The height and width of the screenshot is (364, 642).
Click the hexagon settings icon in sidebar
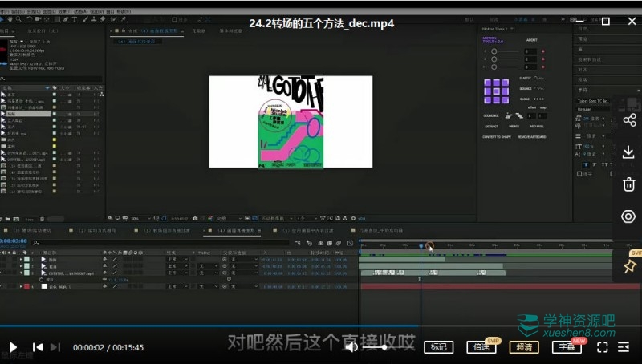click(628, 216)
